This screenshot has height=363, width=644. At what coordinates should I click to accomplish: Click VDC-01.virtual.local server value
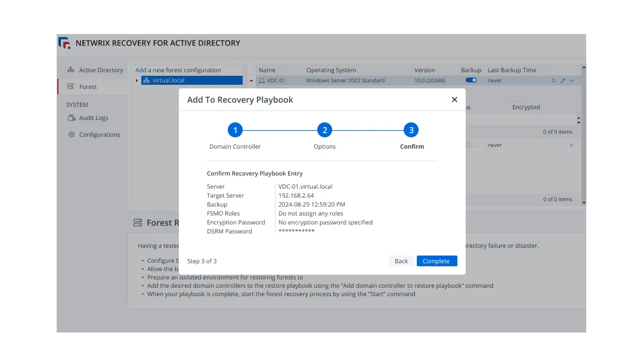coord(305,186)
